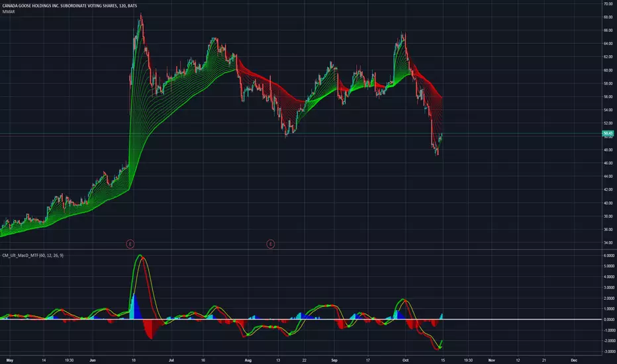Click the Sep label on time axis
The height and width of the screenshot is (364, 617).
tap(334, 360)
